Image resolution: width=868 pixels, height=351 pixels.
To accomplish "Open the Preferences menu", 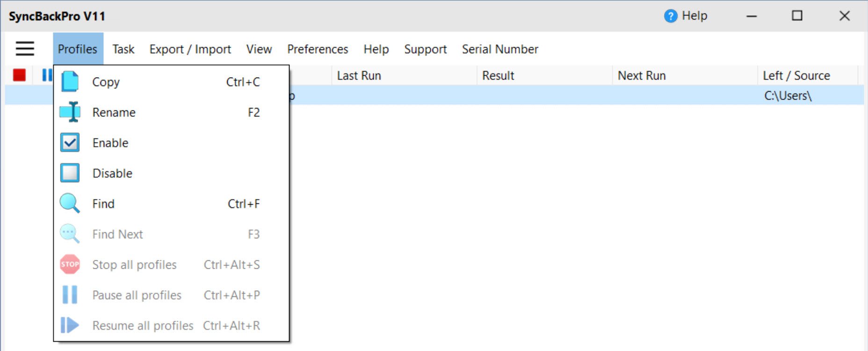I will click(318, 49).
